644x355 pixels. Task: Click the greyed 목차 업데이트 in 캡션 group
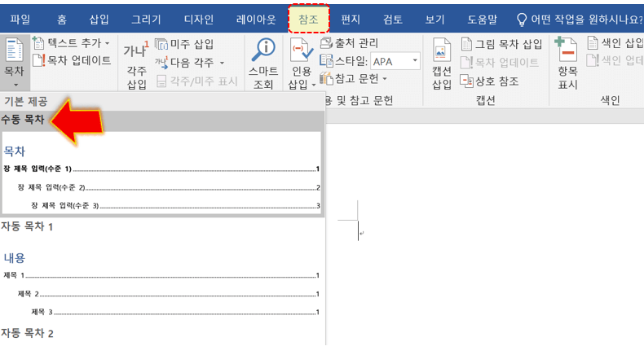tap(500, 63)
